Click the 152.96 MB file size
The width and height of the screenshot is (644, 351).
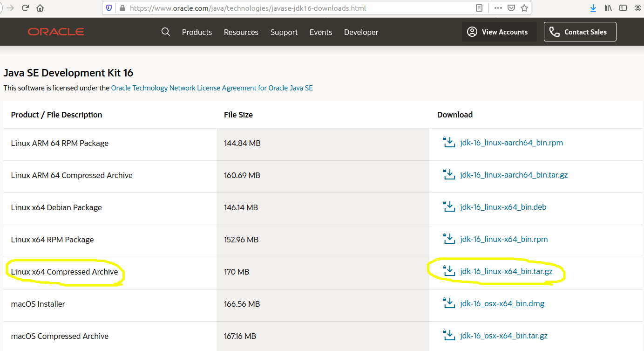[x=241, y=240]
